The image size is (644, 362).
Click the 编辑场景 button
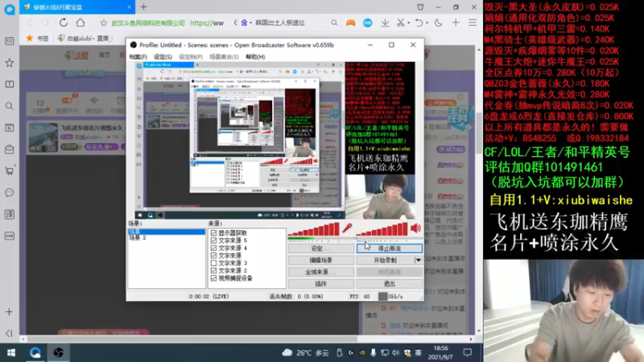pyautogui.click(x=320, y=260)
